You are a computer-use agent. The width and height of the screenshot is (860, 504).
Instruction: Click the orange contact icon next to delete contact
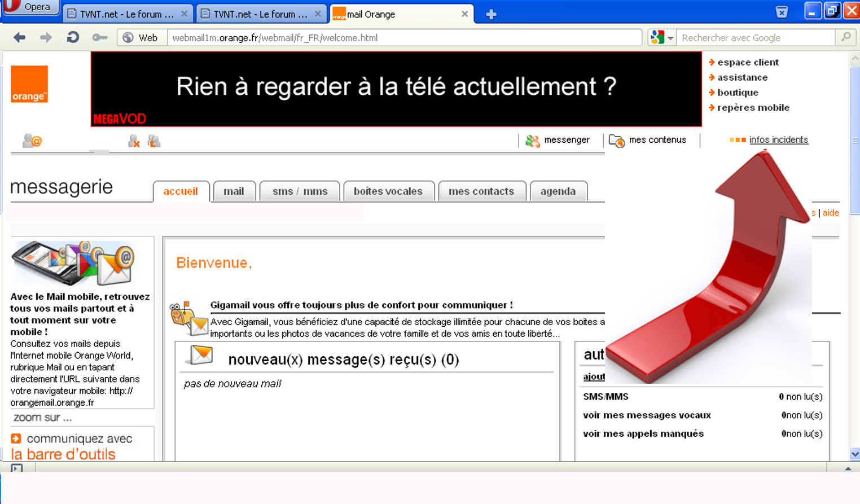(153, 141)
